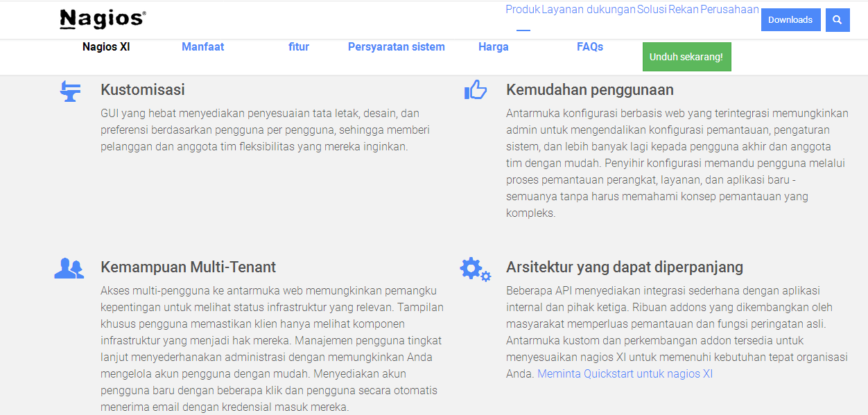The height and width of the screenshot is (415, 868).
Task: Follow the Meminta Quickstart untuk nagios XI link
Action: [625, 374]
